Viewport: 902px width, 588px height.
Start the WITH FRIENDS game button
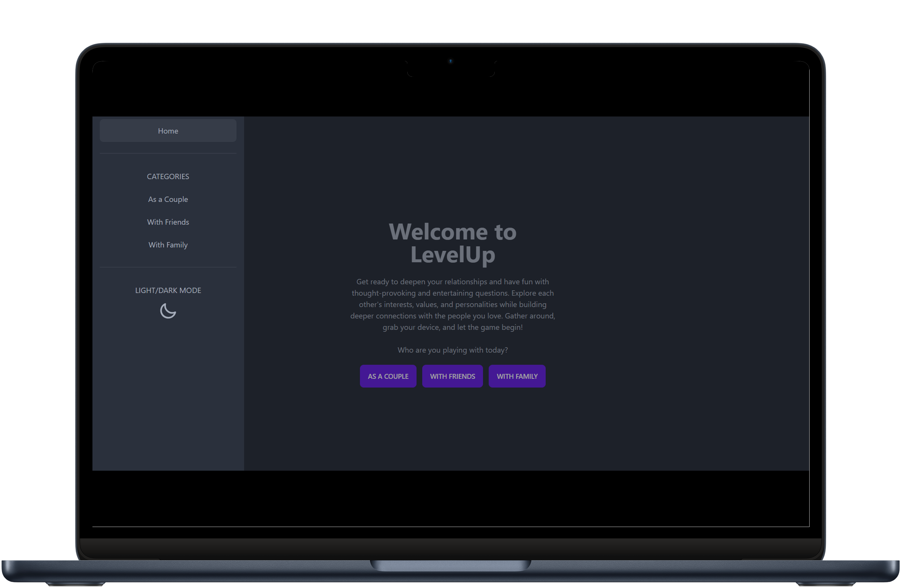pos(452,376)
